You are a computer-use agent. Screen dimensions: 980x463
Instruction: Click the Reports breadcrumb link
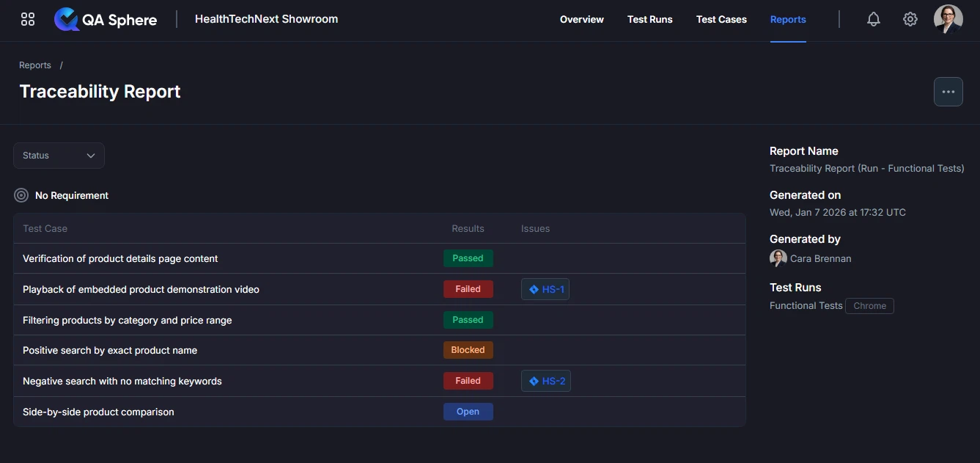point(35,65)
